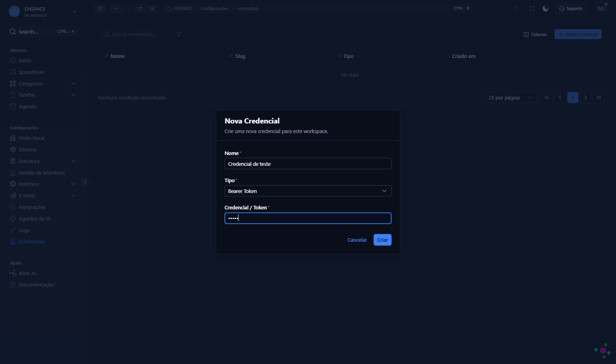Click the Agentes de IA icon
The image size is (616, 364).
coord(13,219)
